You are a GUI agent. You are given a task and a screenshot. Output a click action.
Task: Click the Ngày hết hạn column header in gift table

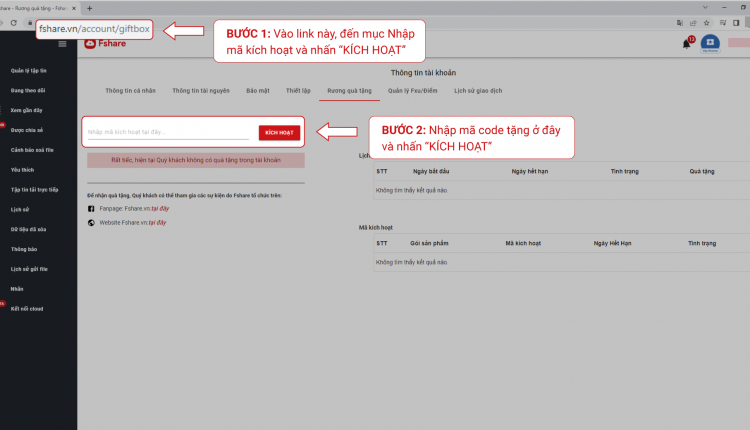529,171
